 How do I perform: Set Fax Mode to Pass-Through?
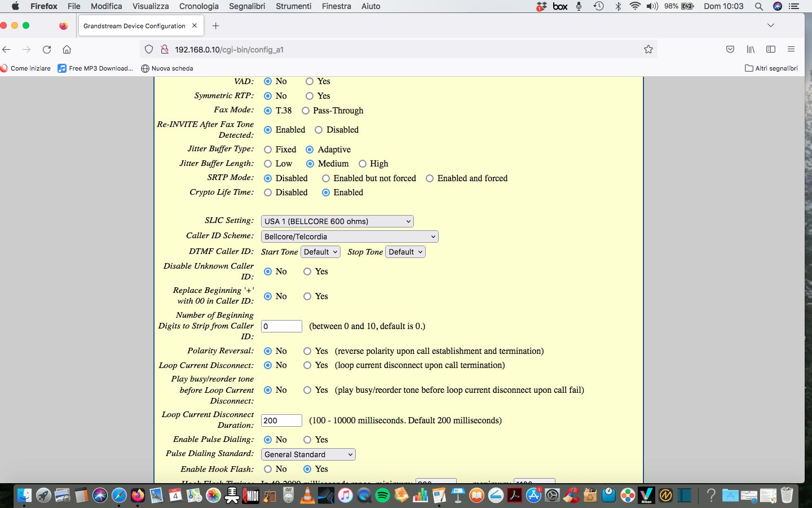point(306,111)
